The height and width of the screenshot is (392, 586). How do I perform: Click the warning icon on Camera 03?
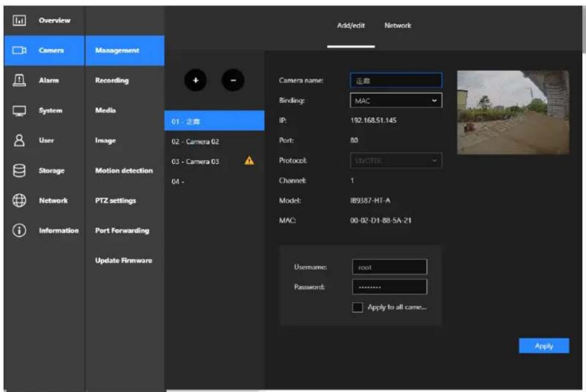[249, 161]
